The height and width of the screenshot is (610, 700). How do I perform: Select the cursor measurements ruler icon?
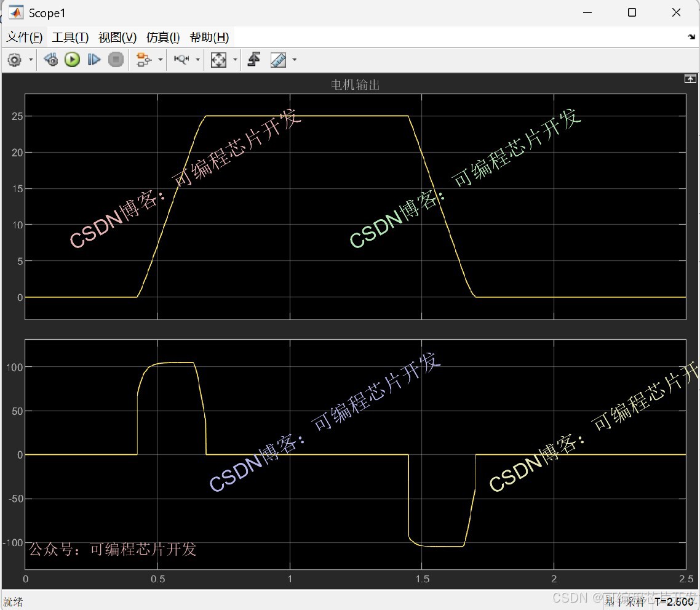(x=278, y=60)
